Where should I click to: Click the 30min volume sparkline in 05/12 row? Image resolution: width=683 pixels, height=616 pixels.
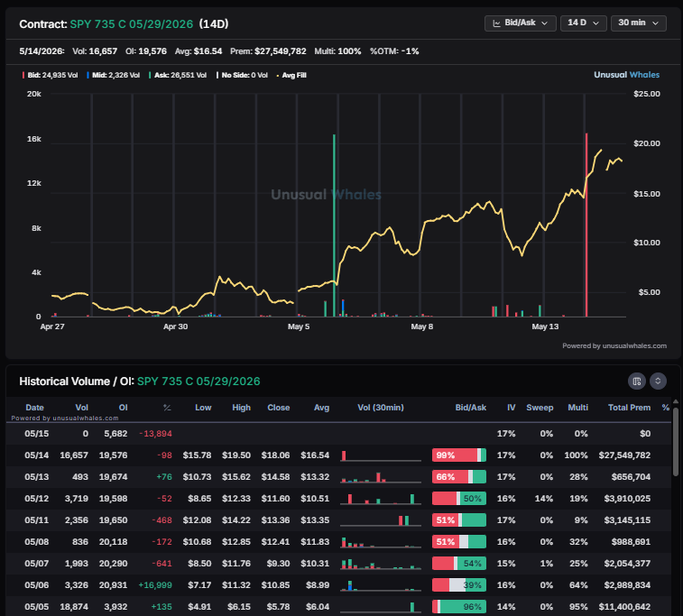click(x=381, y=499)
